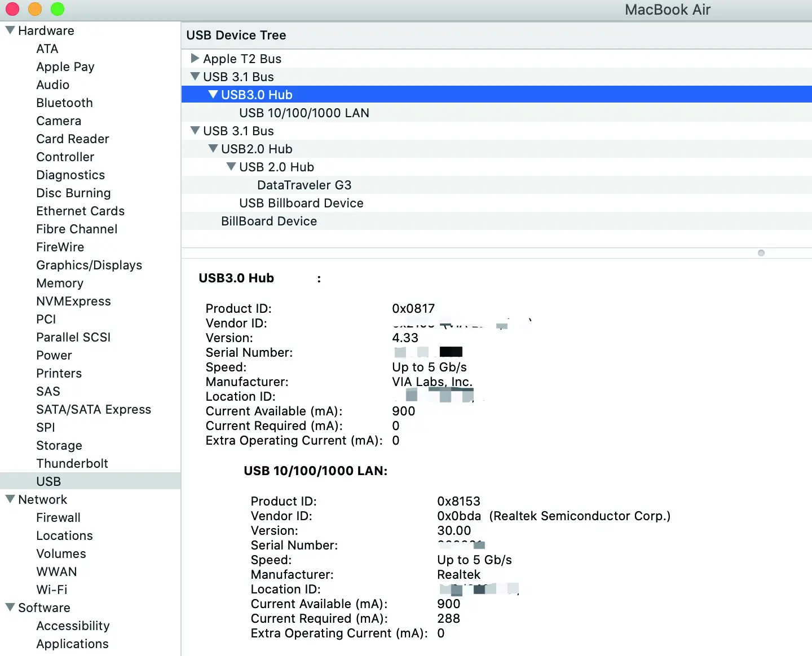Select the Thunderbolt sidebar entry
Viewport: 812px width, 656px height.
coord(72,463)
